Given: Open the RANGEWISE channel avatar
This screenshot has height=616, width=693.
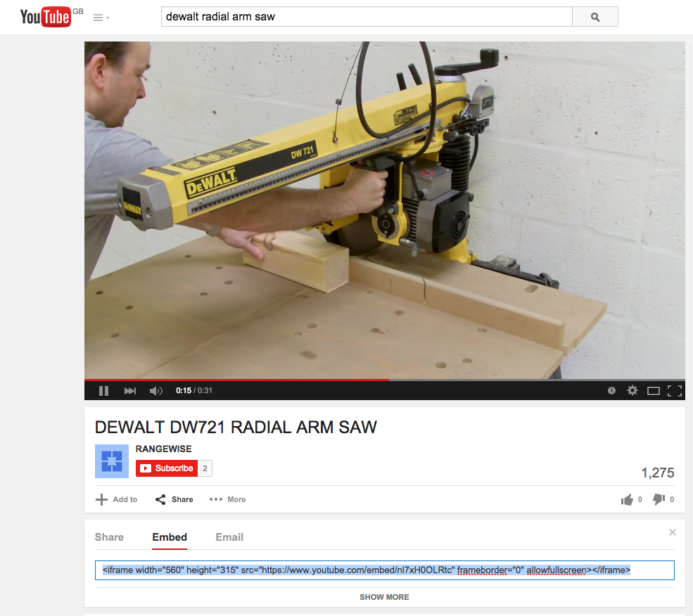Looking at the screenshot, I should (112, 461).
